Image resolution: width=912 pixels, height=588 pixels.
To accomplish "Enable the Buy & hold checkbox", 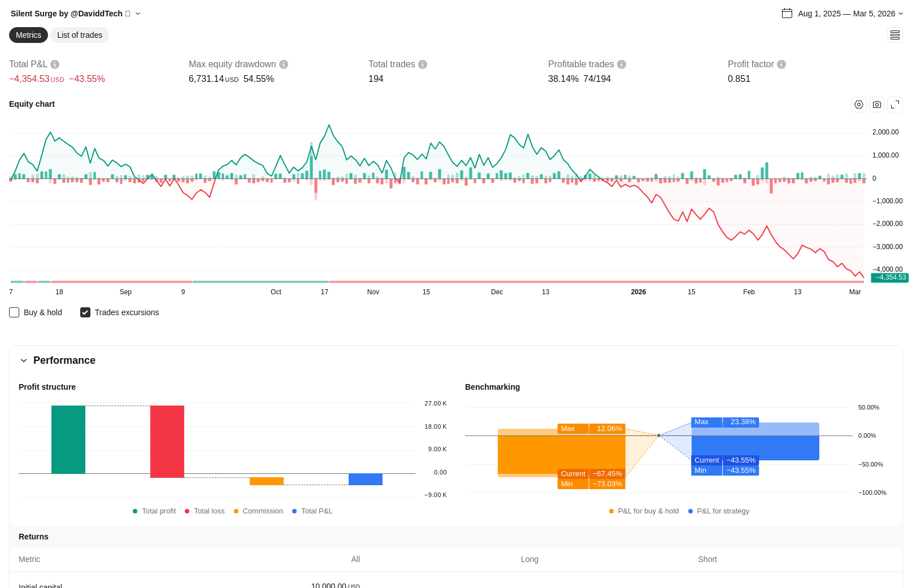I will click(14, 312).
